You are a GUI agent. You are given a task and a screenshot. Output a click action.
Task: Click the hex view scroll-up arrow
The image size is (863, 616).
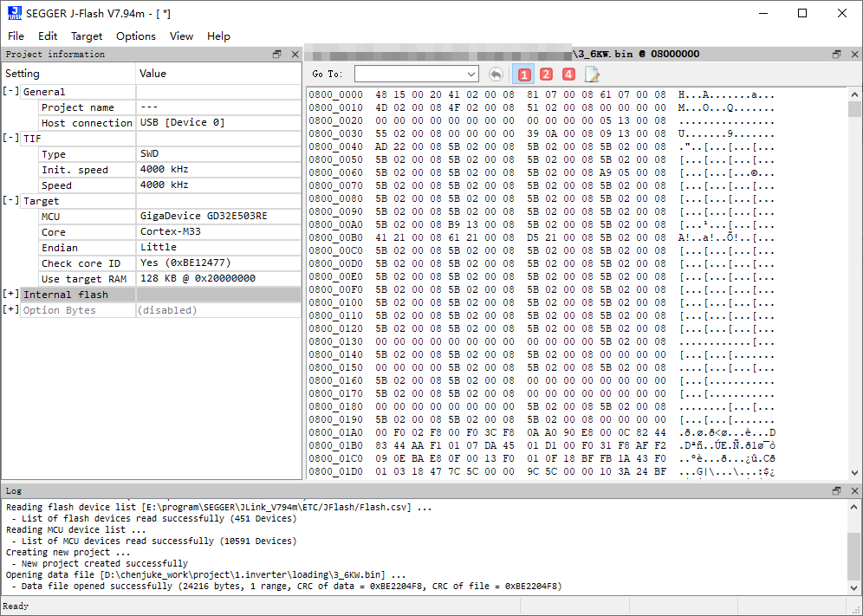(x=854, y=94)
